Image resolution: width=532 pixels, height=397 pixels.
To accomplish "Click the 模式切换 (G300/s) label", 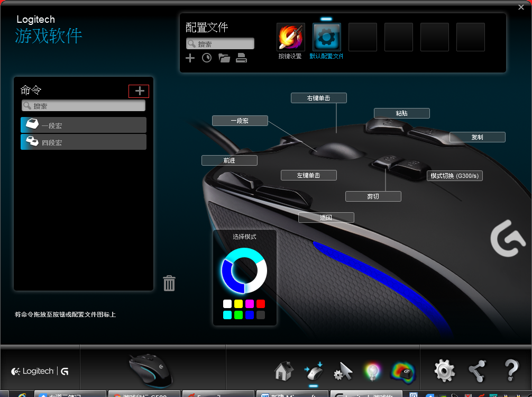I will tap(455, 176).
